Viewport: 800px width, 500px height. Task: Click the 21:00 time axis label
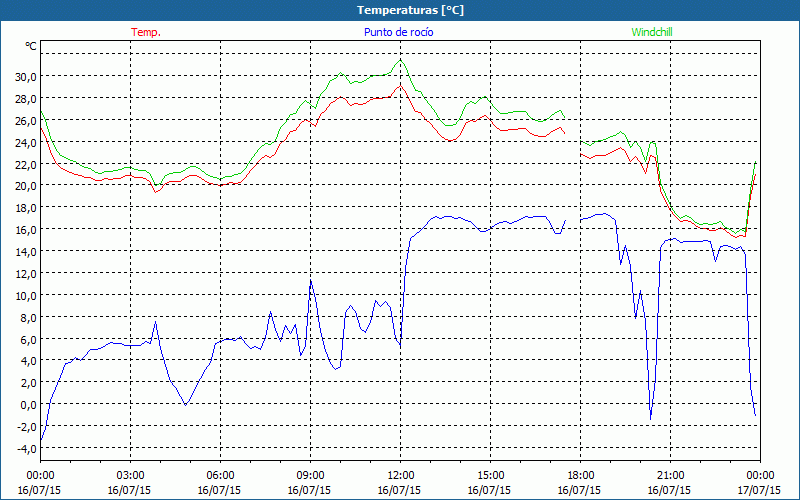[x=670, y=476]
